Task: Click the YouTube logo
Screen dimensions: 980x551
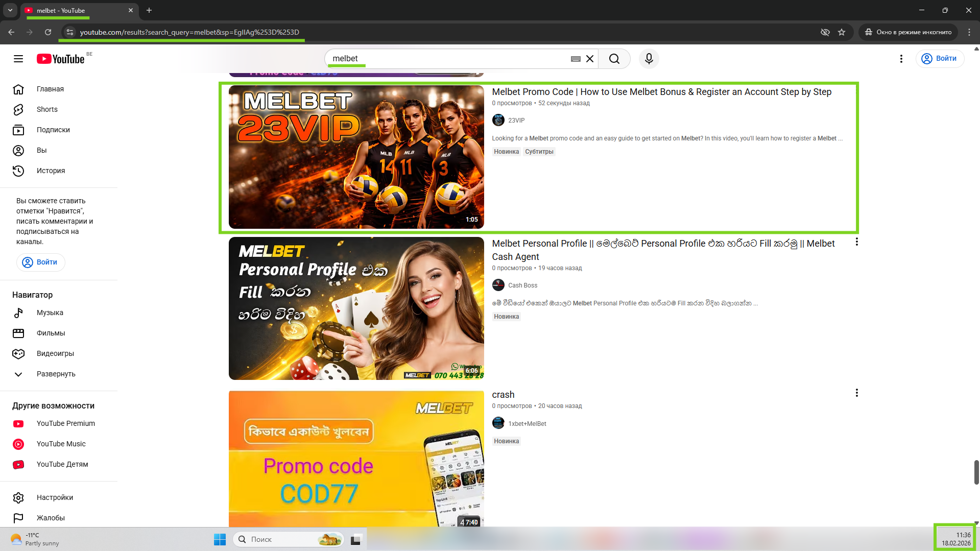Action: pos(61,59)
